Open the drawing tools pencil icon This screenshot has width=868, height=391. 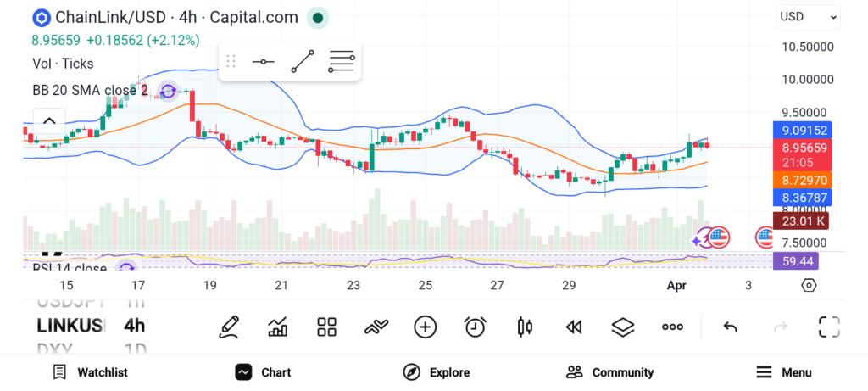(229, 327)
